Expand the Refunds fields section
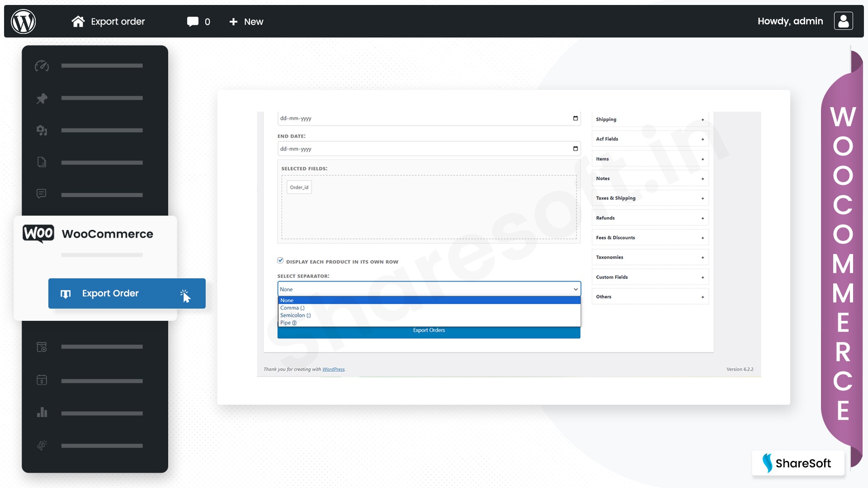Image resolution: width=868 pixels, height=488 pixels. [650, 218]
